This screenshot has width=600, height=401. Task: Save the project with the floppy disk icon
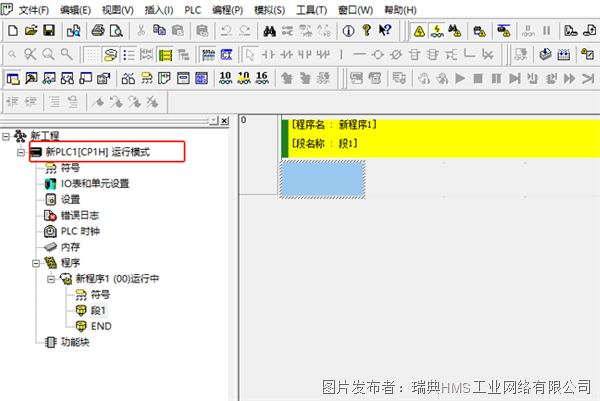tap(49, 31)
